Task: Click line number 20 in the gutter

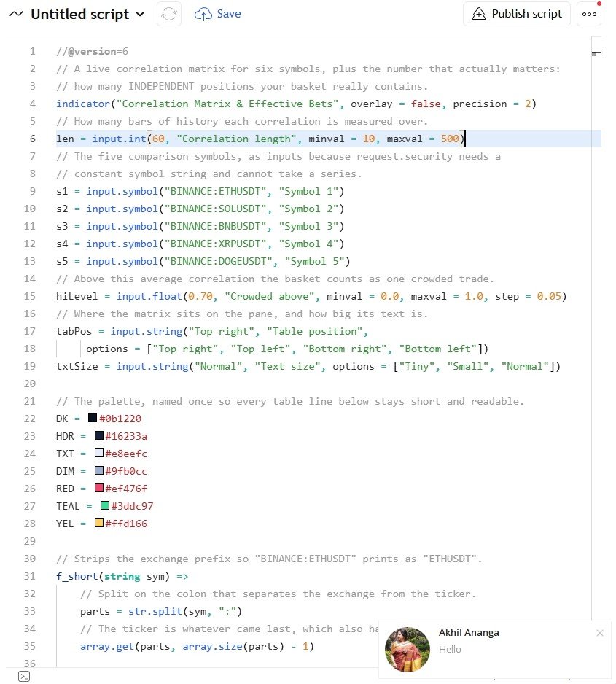Action: (30, 384)
